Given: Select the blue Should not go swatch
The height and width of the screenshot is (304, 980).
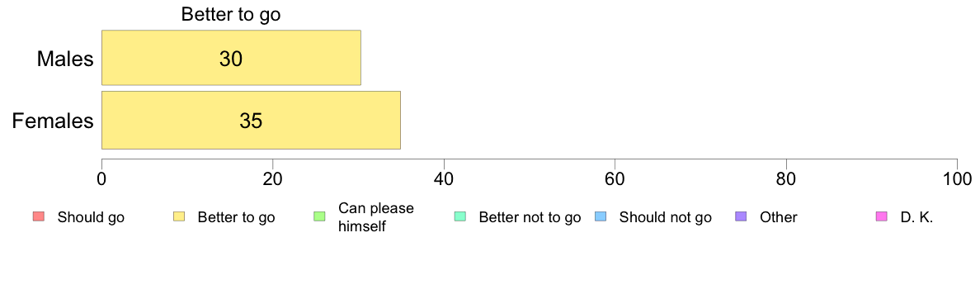Looking at the screenshot, I should coord(601,217).
